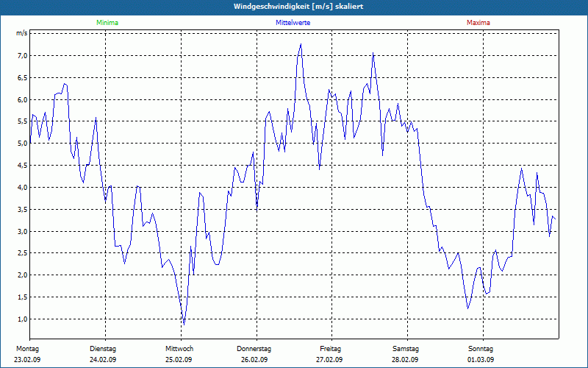Click the Donnerstag day label

pos(254,349)
